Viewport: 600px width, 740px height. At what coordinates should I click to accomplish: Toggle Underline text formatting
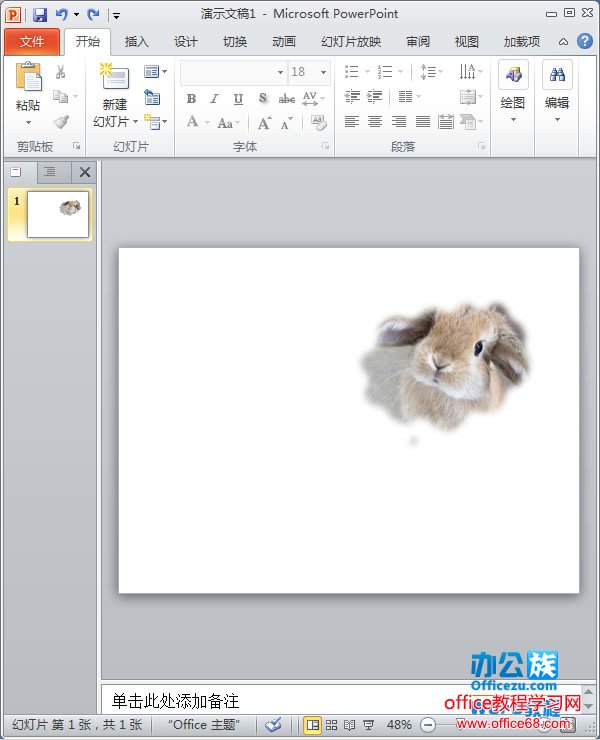coord(238,99)
